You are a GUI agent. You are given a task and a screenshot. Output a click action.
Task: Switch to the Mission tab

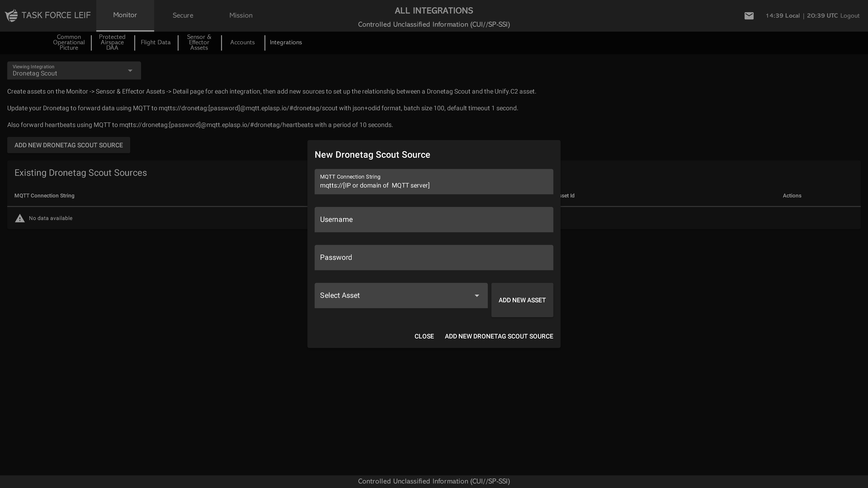(x=241, y=15)
